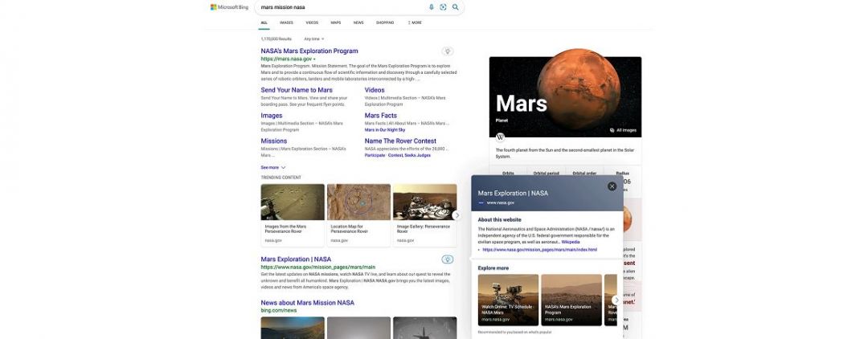
Task: Click TRENDING CONTENT heading
Action: (281, 178)
